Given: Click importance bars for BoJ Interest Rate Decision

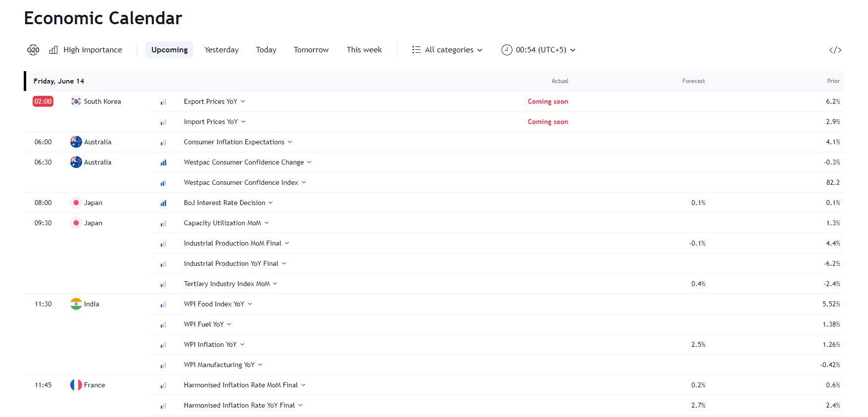Looking at the screenshot, I should (163, 203).
